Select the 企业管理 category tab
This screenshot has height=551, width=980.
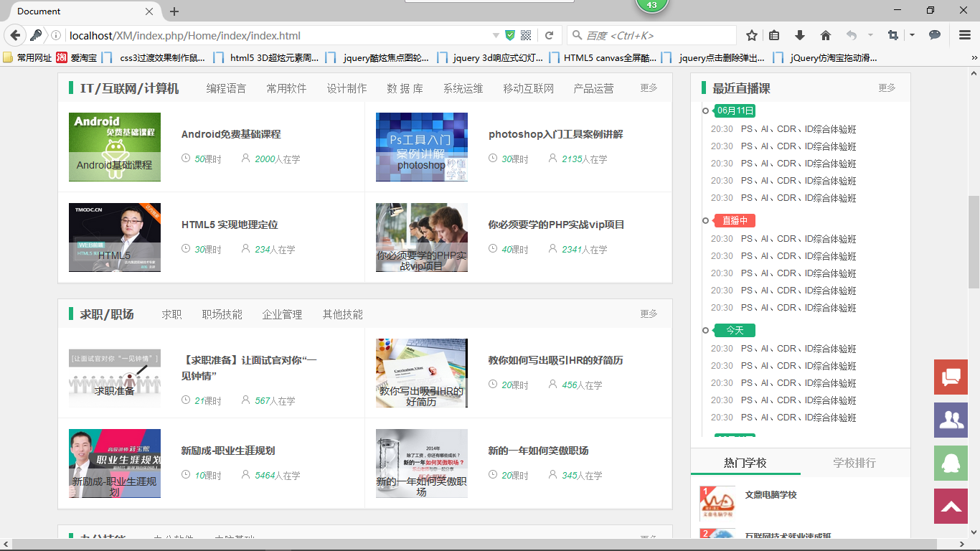(x=282, y=314)
